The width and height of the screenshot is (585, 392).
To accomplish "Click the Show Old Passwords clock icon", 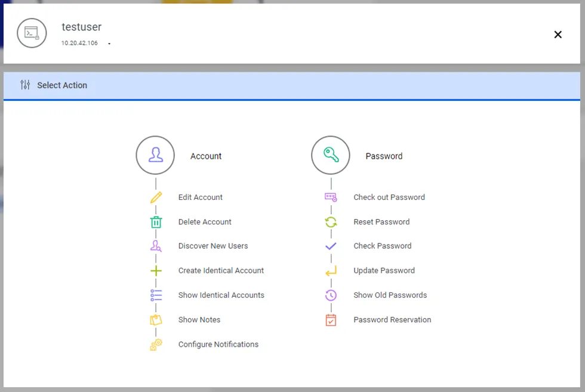I will point(331,295).
